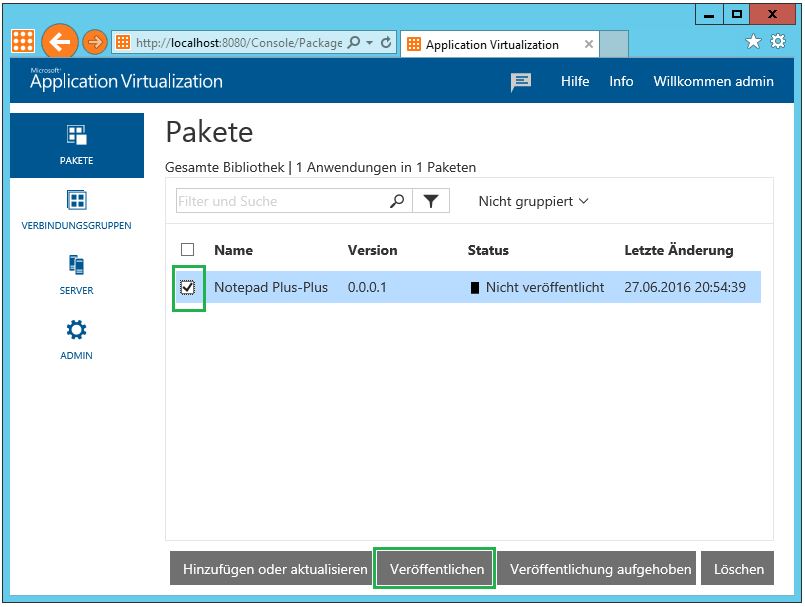The image size is (805, 607).
Task: Click the filter funnel icon
Action: coord(430,201)
